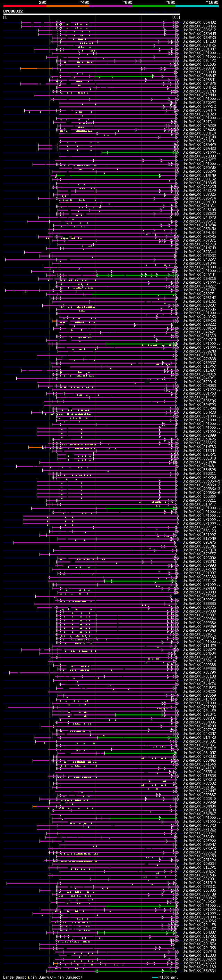The width and height of the screenshot is (222, 980).
Task: Open hit UniRef100_Q96VJ2
Action: [199, 30]
